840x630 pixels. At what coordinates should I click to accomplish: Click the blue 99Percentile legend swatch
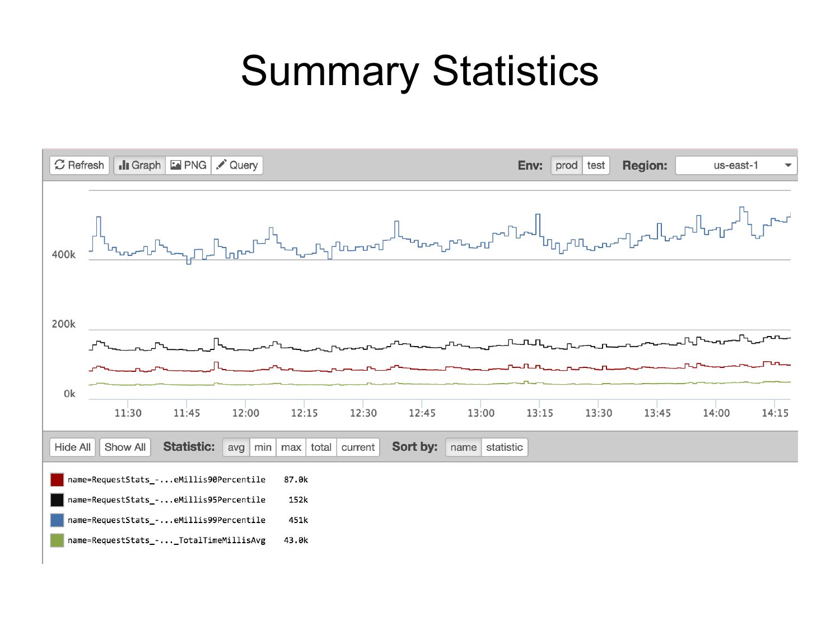[57, 520]
